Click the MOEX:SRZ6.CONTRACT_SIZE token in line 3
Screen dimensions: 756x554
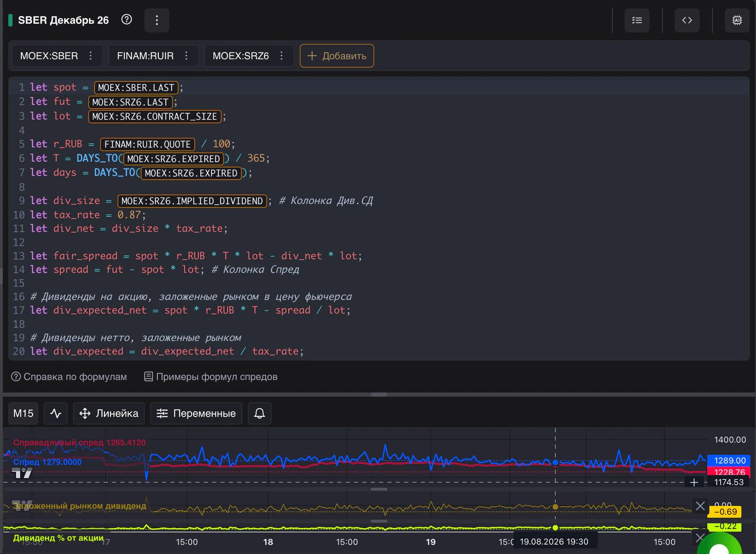coord(155,116)
